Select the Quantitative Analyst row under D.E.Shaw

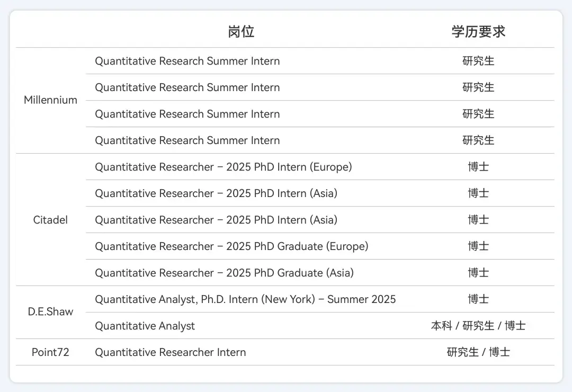145,325
